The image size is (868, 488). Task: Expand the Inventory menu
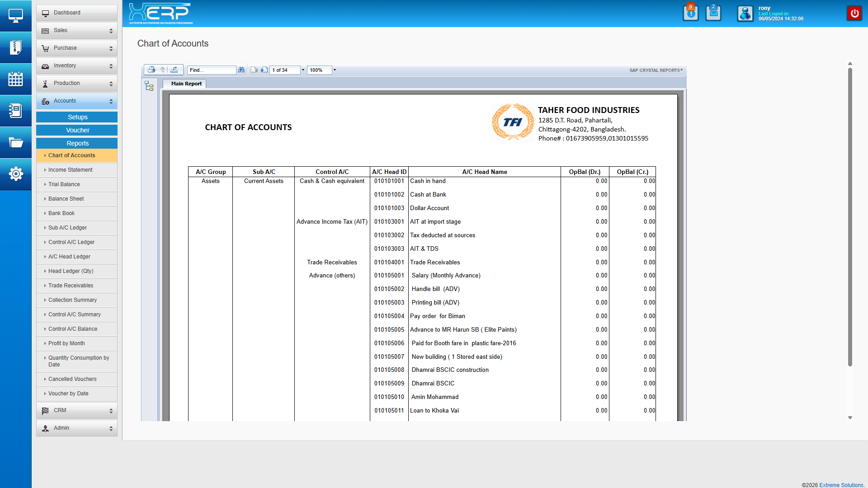point(77,66)
